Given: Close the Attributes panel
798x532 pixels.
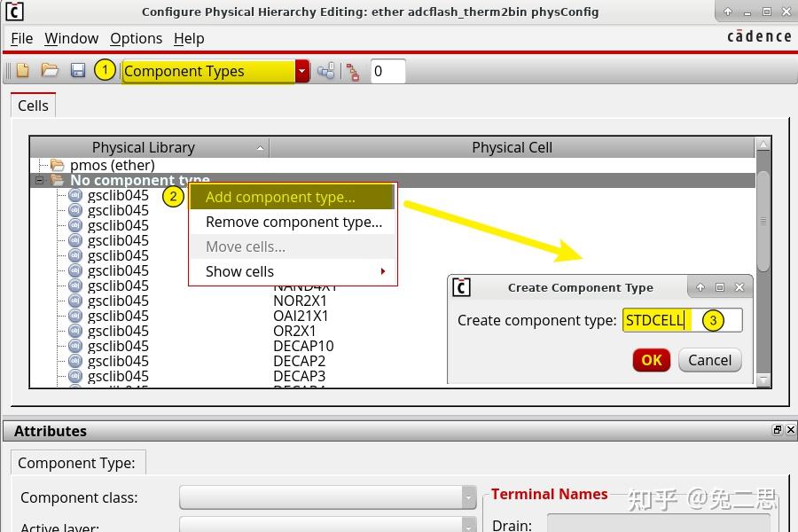Looking at the screenshot, I should (790, 430).
